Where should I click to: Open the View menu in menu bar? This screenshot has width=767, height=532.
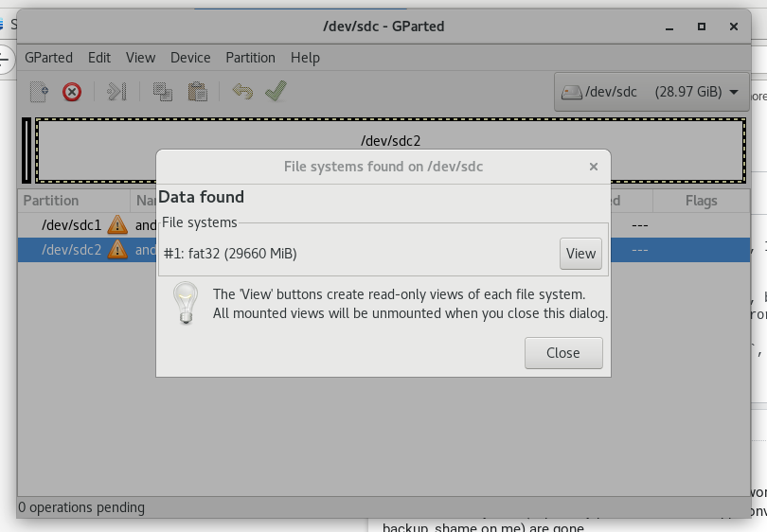point(140,58)
